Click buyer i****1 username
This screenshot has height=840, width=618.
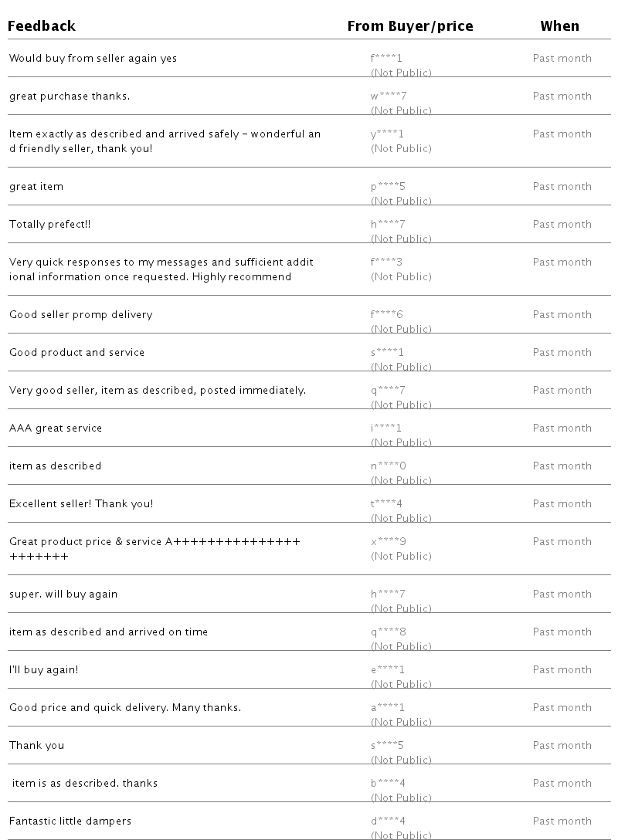coord(386,428)
